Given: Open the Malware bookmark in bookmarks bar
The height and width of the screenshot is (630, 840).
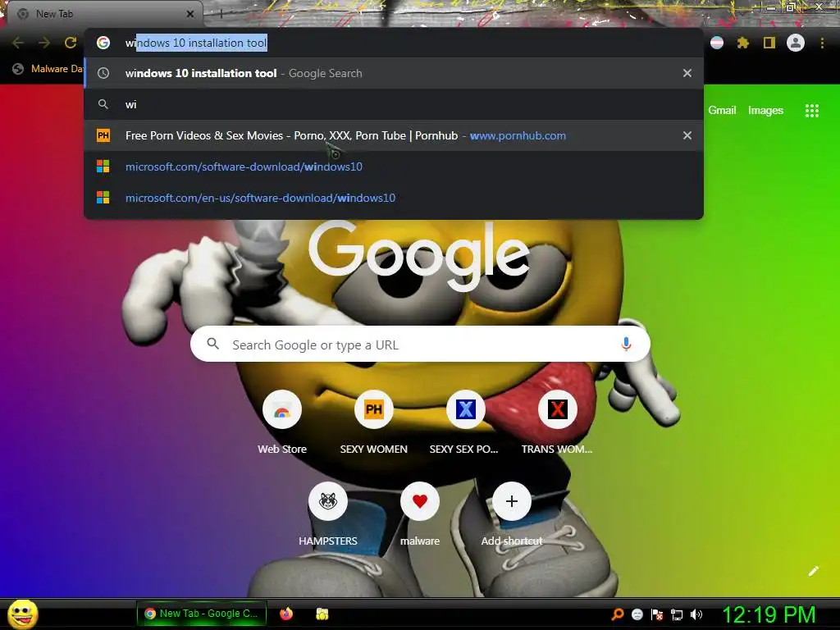Looking at the screenshot, I should click(48, 69).
